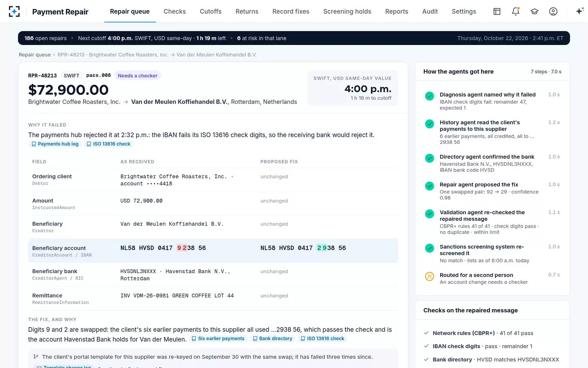Open the Checks tab
This screenshot has height=368, width=588.
(175, 11)
